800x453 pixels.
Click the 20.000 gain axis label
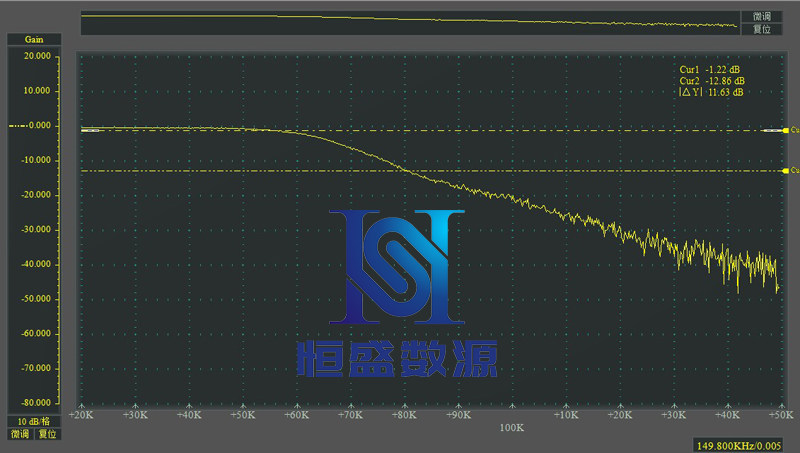point(37,56)
